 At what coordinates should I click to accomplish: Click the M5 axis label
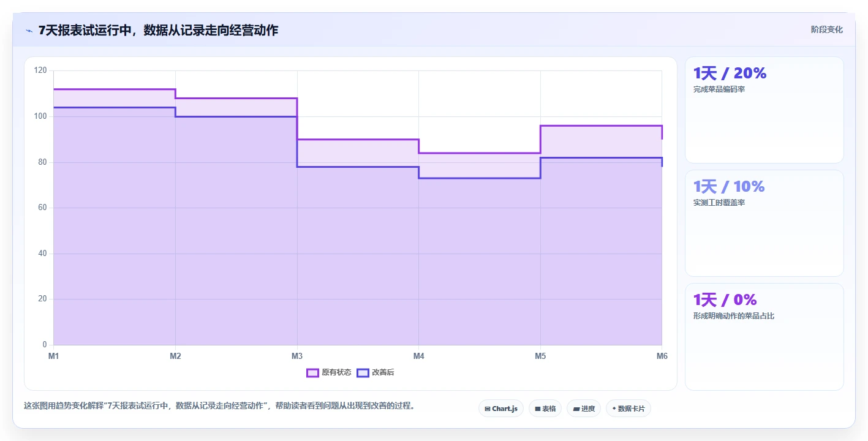pyautogui.click(x=540, y=356)
